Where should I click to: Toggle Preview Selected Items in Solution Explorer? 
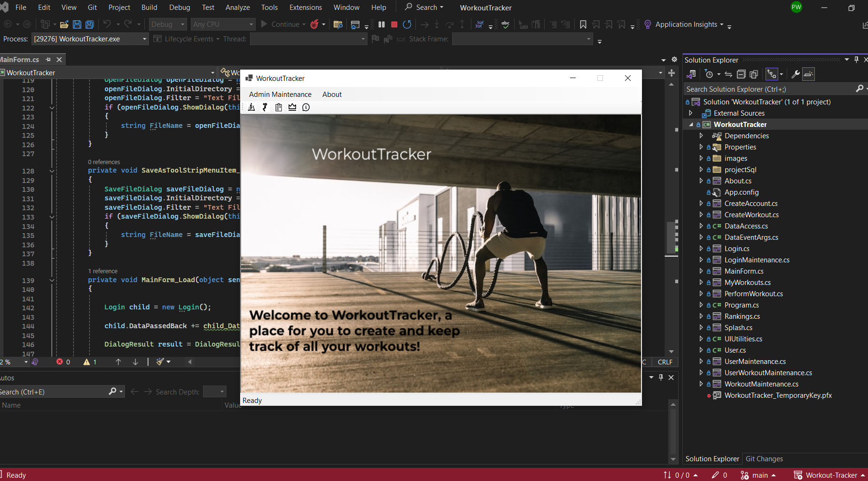(808, 74)
